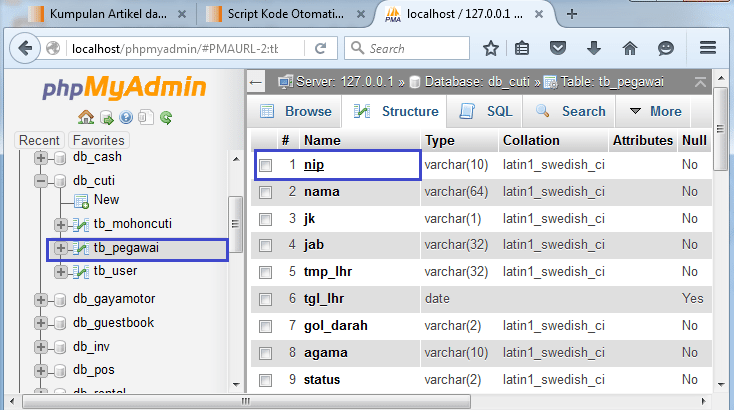This screenshot has width=734, height=410.
Task: Click the Pocket save icon
Action: (x=558, y=48)
